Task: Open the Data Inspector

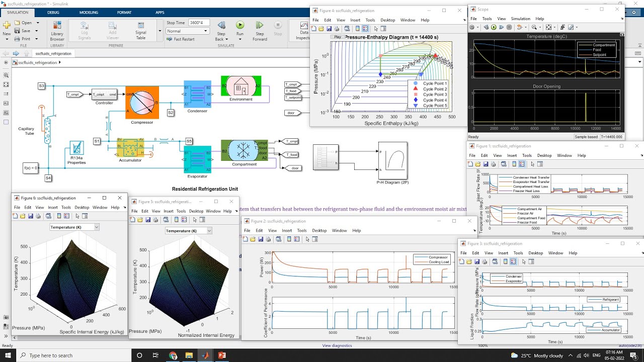Action: coord(303,30)
